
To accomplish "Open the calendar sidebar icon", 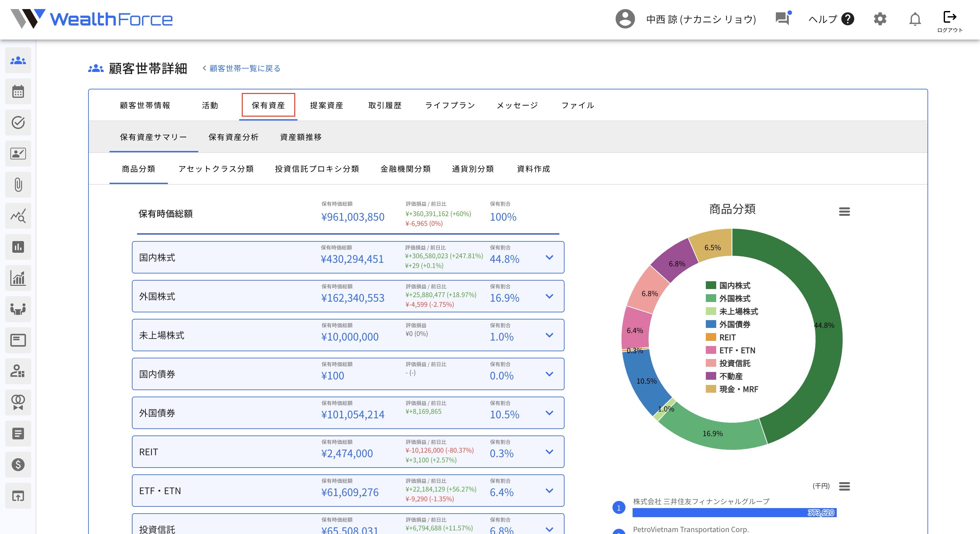I will 18,92.
